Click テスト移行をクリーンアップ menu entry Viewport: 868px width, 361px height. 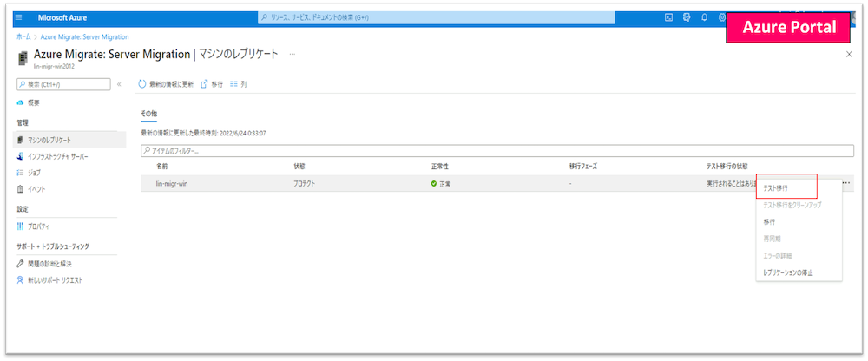(792, 205)
